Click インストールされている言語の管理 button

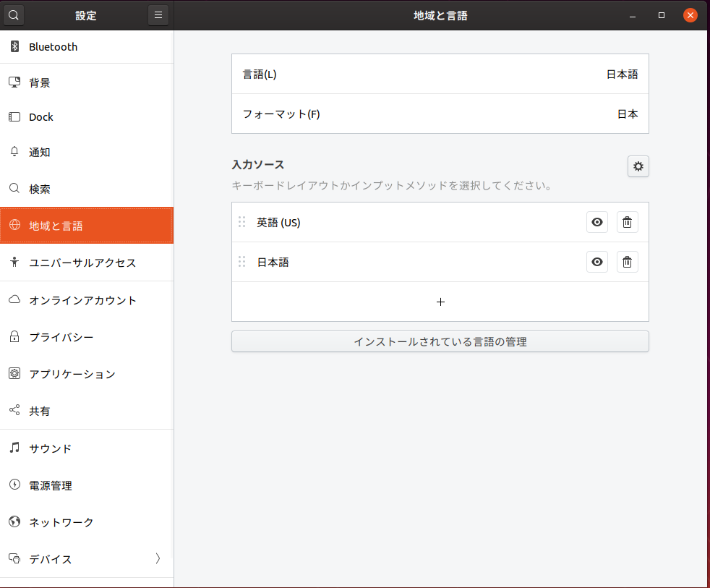click(440, 341)
